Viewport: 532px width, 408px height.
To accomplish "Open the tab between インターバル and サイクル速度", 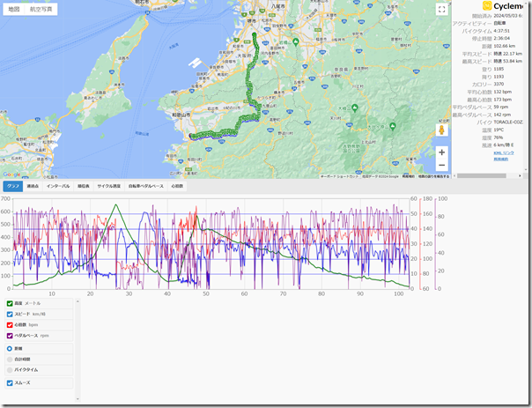I will (x=84, y=186).
